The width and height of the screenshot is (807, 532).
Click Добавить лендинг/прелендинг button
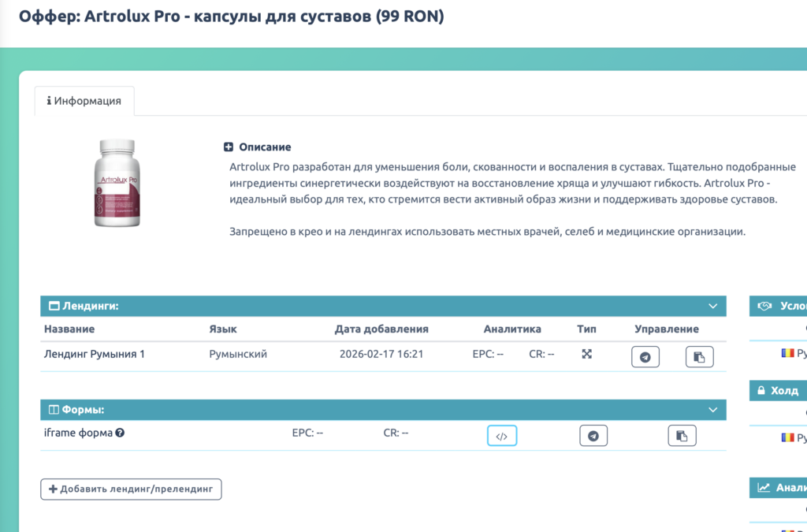pos(132,489)
